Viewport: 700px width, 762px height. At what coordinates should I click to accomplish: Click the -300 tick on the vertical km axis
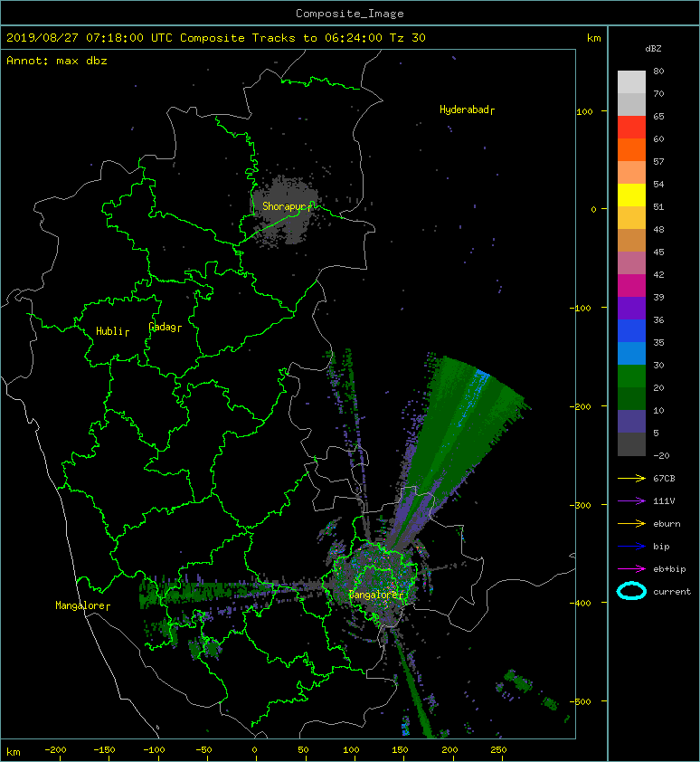[581, 505]
